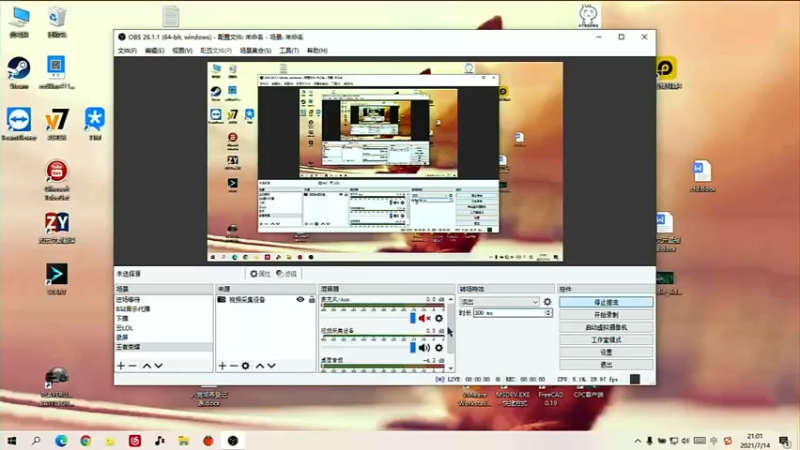Open the 滤镜 filters button above sources
The image size is (800, 450).
[x=286, y=274]
